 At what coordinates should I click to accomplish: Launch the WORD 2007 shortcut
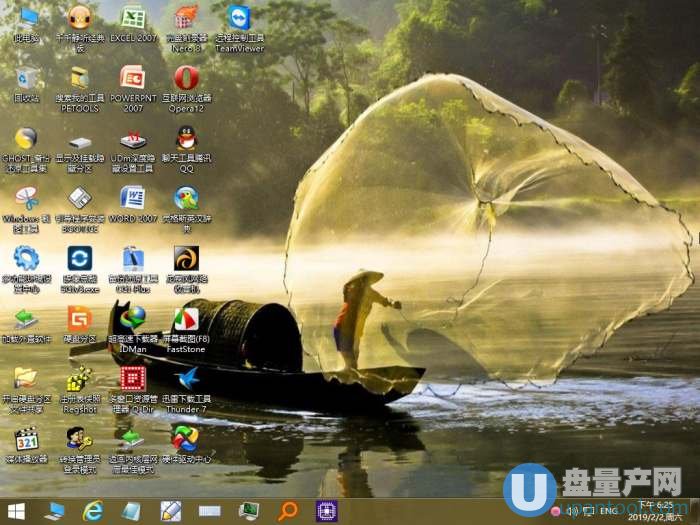coord(133,205)
